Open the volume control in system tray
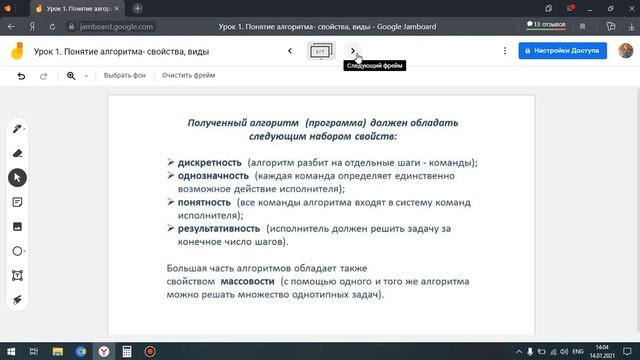 tap(564, 351)
